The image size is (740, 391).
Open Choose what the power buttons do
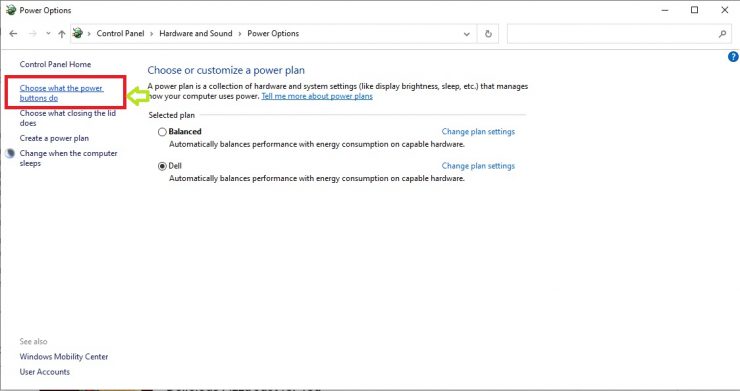[61, 93]
